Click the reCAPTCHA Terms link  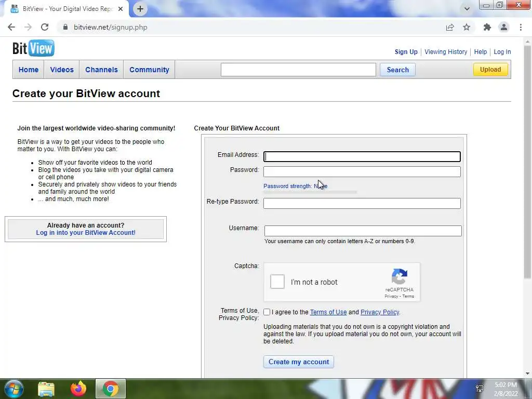pyautogui.click(x=408, y=296)
